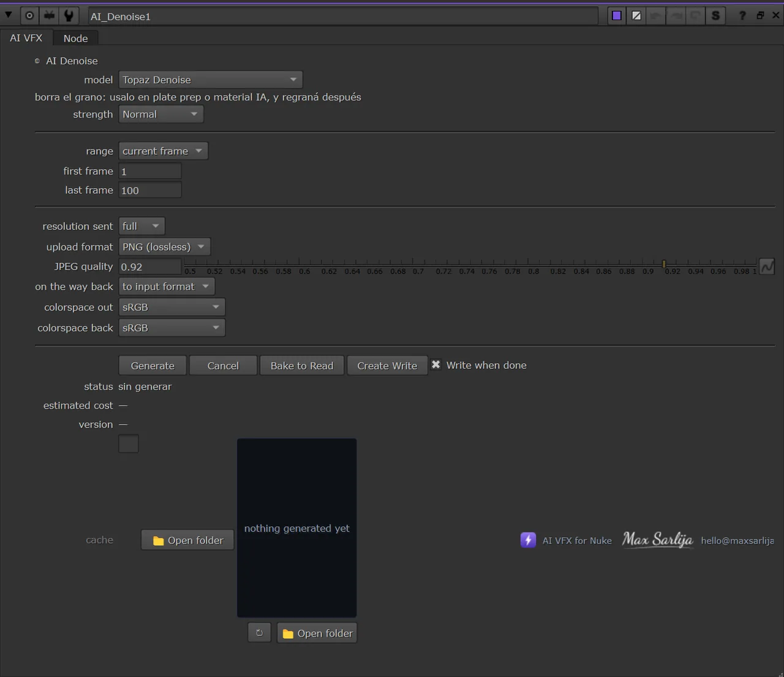Click the JPEG quality slider handle
Screen dimensions: 784x677
pyautogui.click(x=664, y=264)
